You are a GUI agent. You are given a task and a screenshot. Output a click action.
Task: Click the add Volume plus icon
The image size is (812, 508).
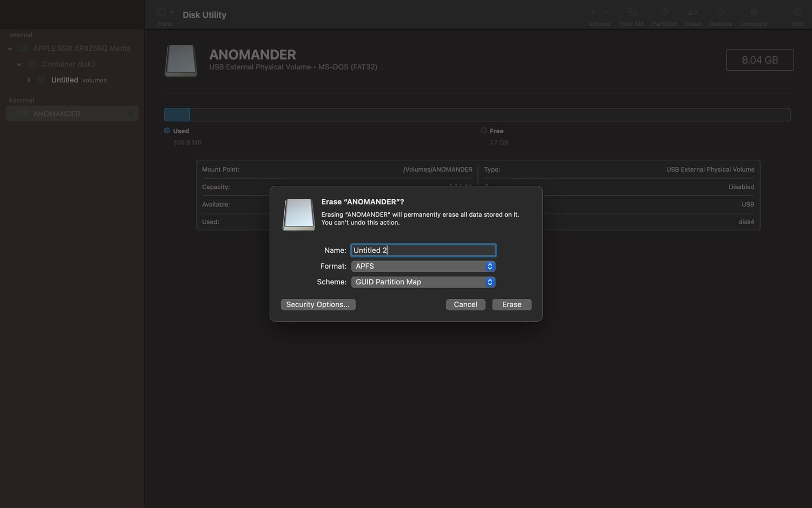point(593,11)
